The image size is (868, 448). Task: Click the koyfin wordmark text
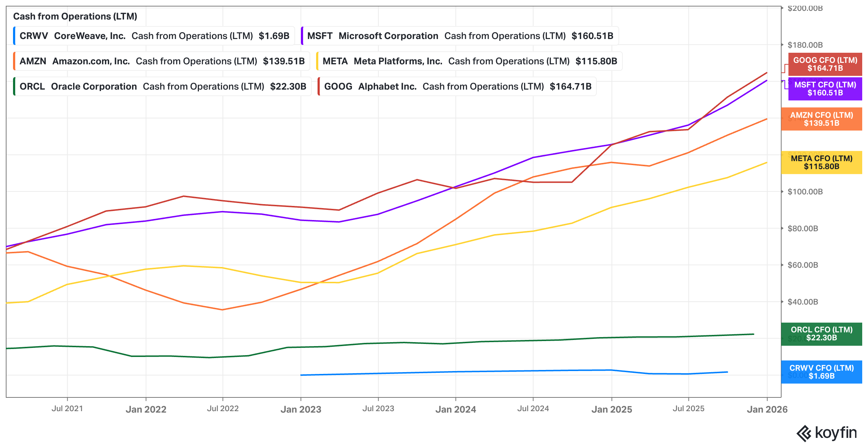click(836, 432)
